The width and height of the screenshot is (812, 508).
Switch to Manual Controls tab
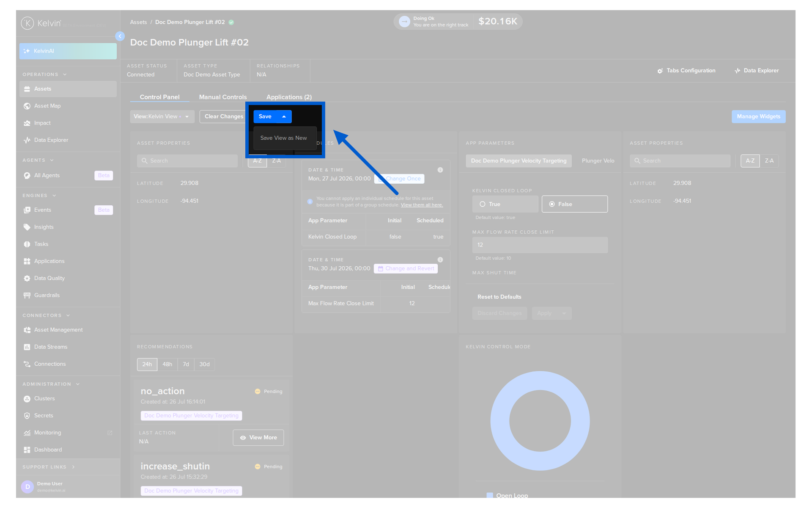coord(223,97)
